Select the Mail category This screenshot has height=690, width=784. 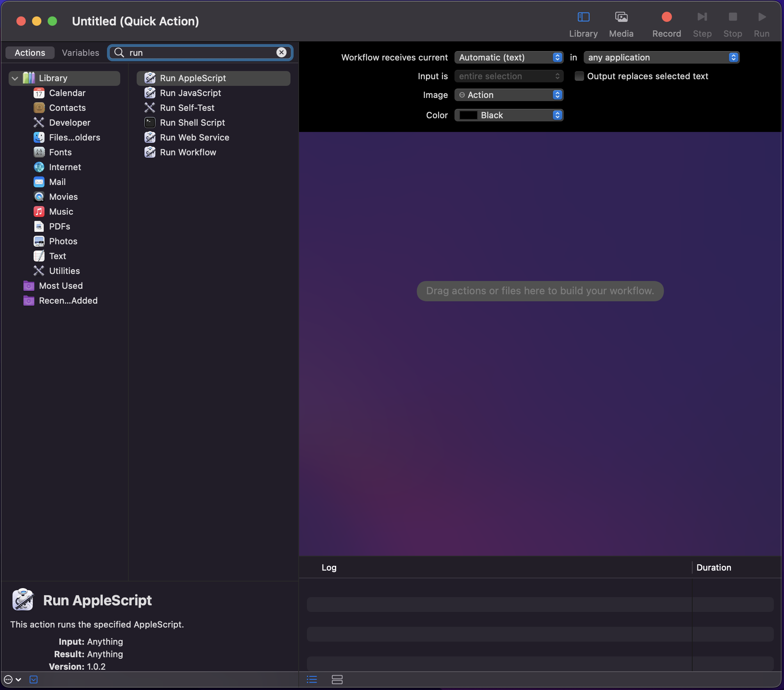pyautogui.click(x=57, y=182)
